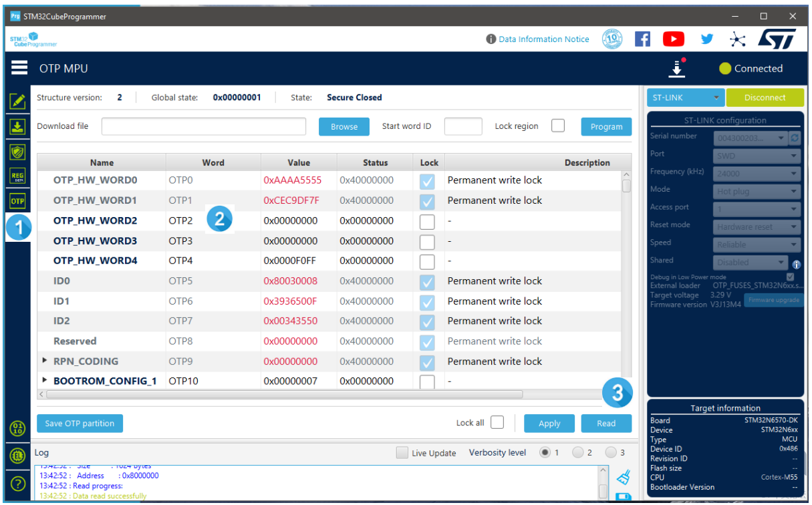Clear the log with broom icon
This screenshot has width=812, height=505.
click(x=623, y=476)
